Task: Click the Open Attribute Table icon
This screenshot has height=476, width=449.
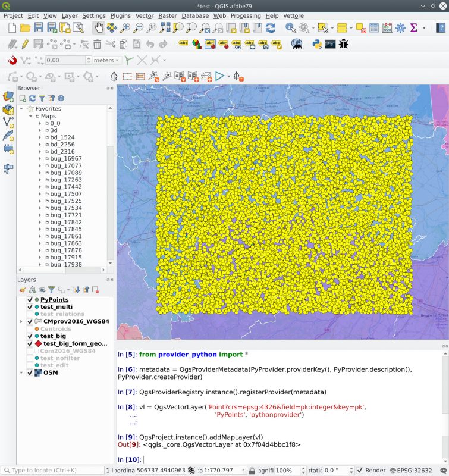Action: click(x=373, y=28)
